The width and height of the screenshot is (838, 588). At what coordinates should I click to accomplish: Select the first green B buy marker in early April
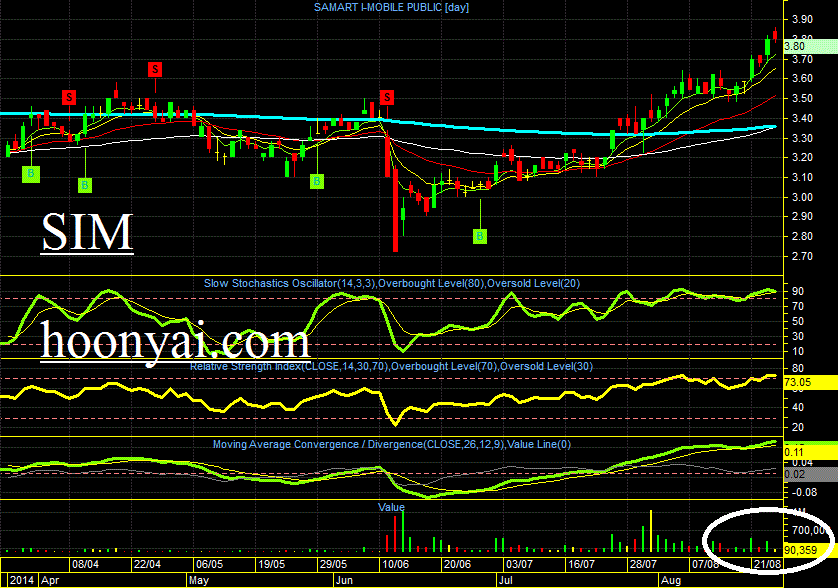pos(31,174)
